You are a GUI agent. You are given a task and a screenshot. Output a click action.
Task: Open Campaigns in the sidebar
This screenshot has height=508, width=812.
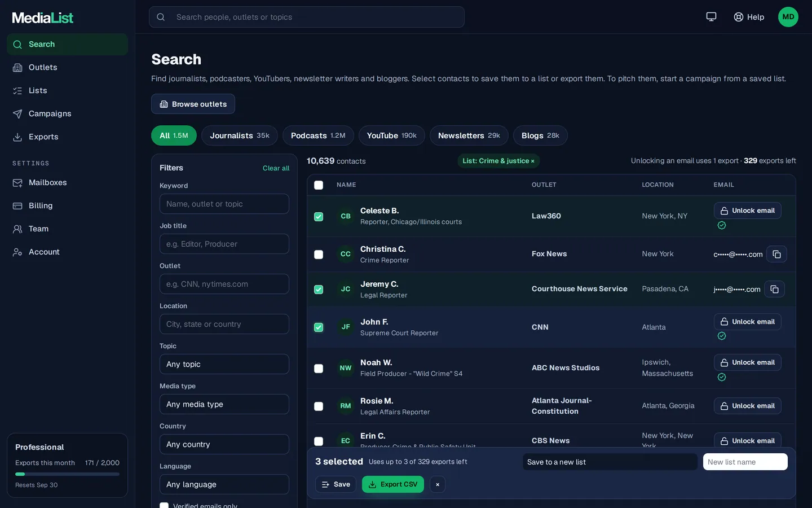pos(67,113)
